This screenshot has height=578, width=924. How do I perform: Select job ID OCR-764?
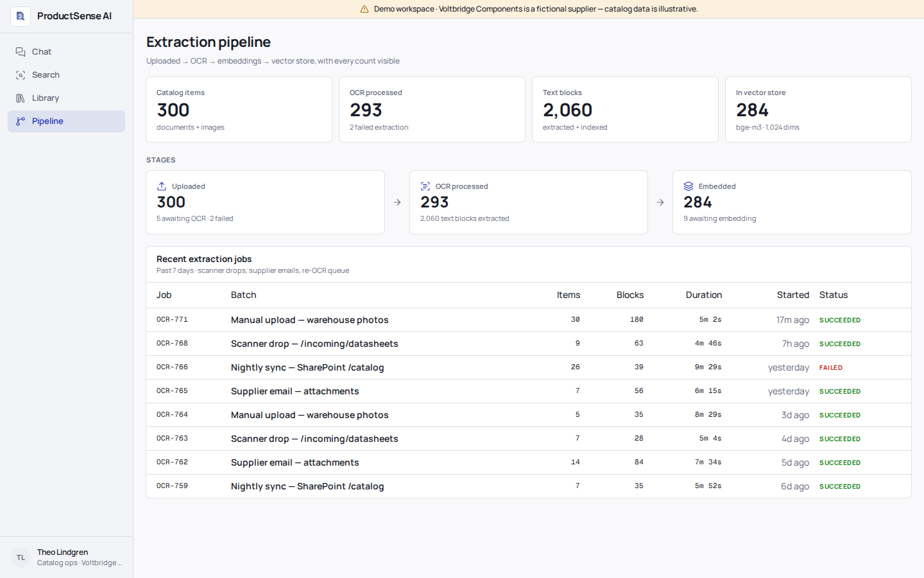(x=172, y=415)
